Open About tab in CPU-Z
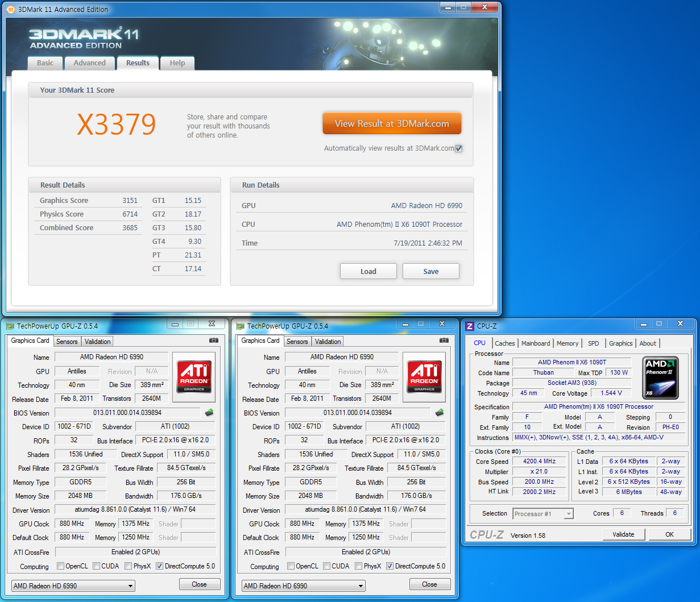This screenshot has width=700, height=602. tap(648, 343)
